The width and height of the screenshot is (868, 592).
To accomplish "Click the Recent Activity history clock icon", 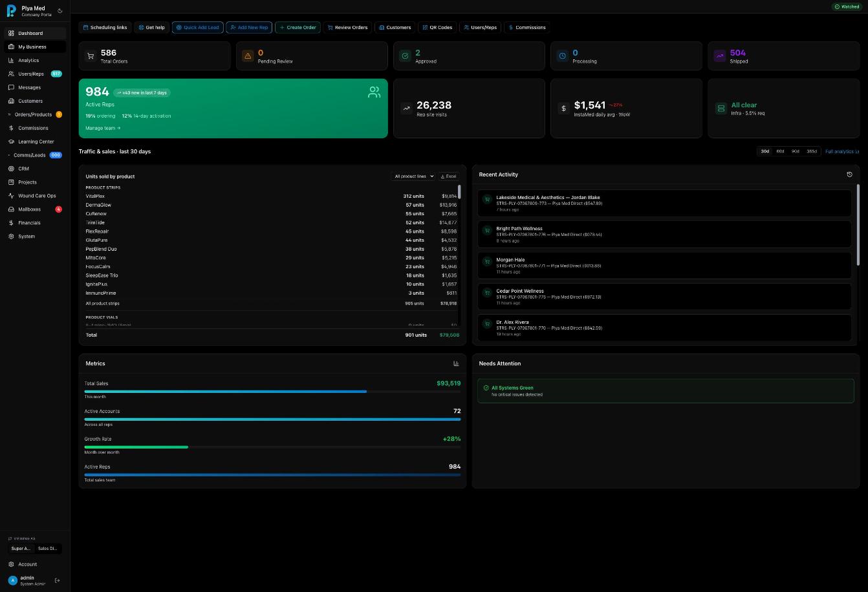I will [849, 174].
